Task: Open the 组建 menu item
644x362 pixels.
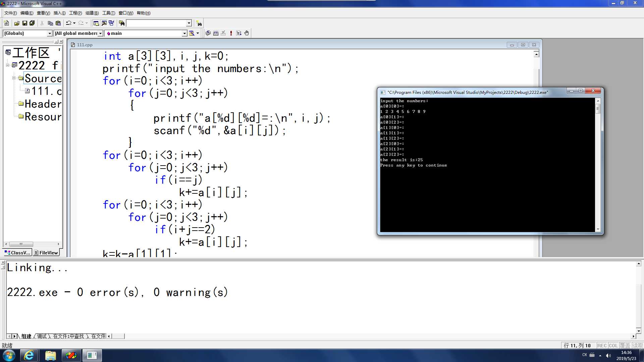Action: pos(91,13)
